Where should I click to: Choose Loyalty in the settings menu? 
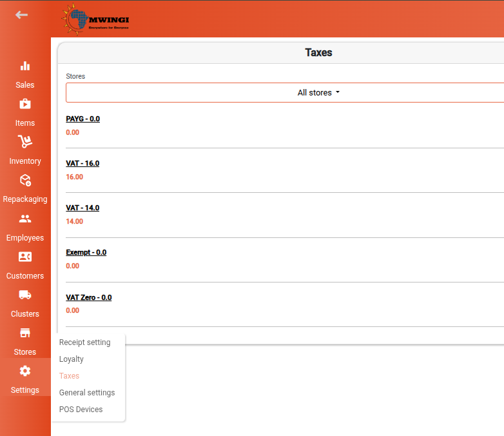pos(72,359)
